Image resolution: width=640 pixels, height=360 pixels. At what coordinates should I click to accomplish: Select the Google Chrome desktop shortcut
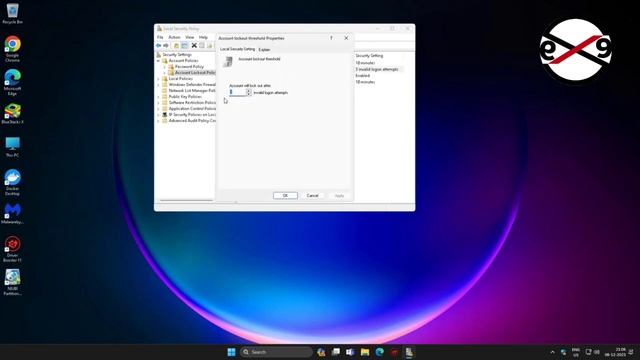point(12,49)
